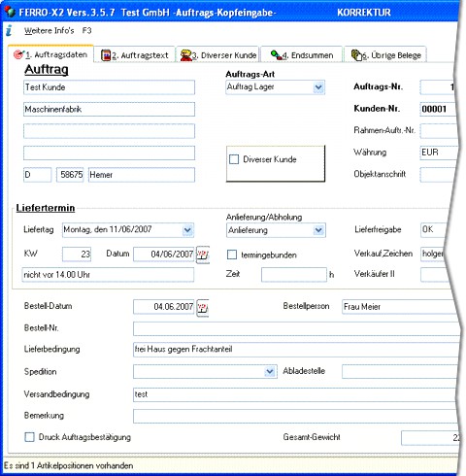
Task: Click the Auftragstext tab document icon
Action: (x=106, y=55)
